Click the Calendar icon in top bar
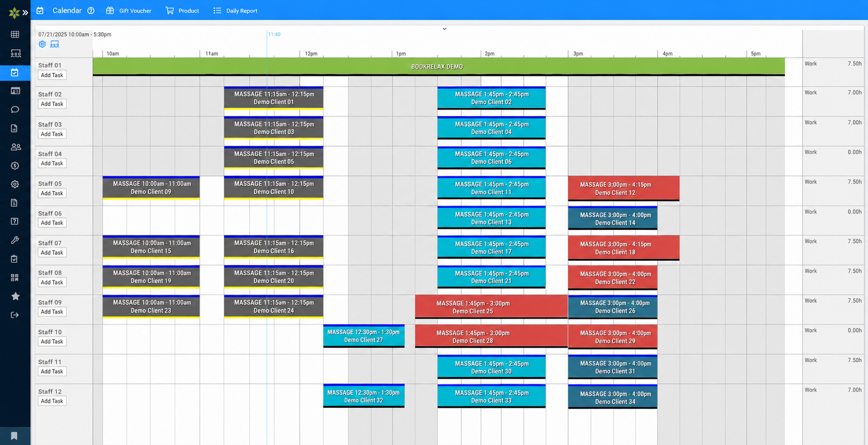 pyautogui.click(x=40, y=10)
